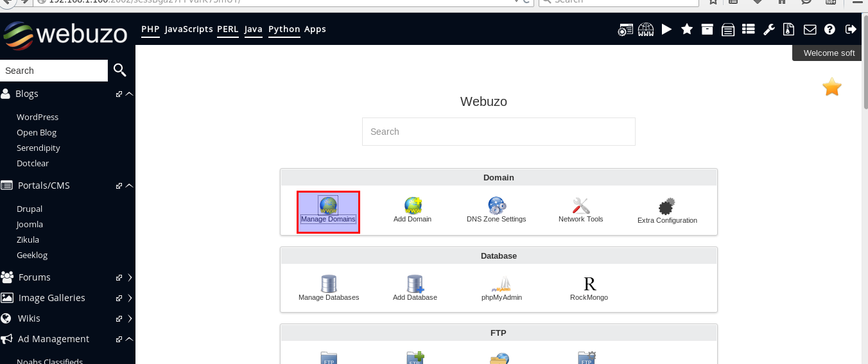
Task: Click the Add Database icon
Action: pos(415,288)
